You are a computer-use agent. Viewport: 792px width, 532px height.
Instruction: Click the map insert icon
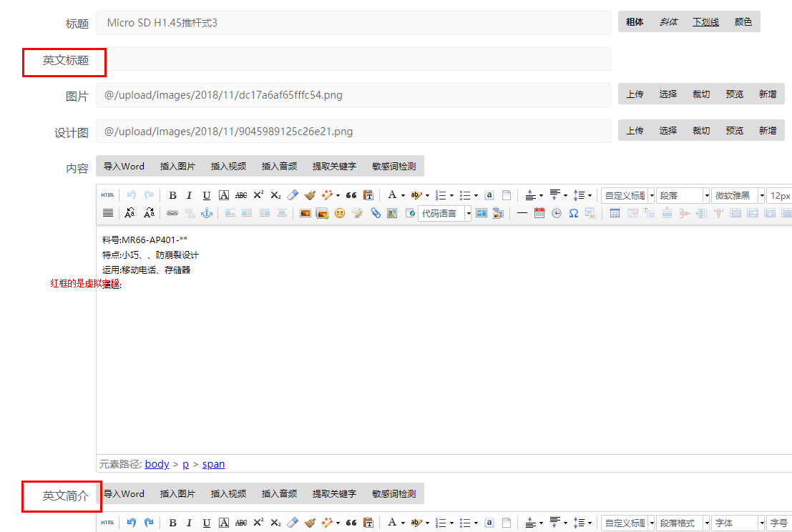(x=392, y=213)
